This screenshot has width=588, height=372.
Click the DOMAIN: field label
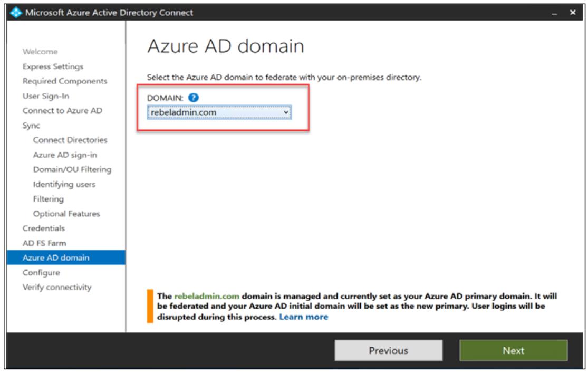165,98
